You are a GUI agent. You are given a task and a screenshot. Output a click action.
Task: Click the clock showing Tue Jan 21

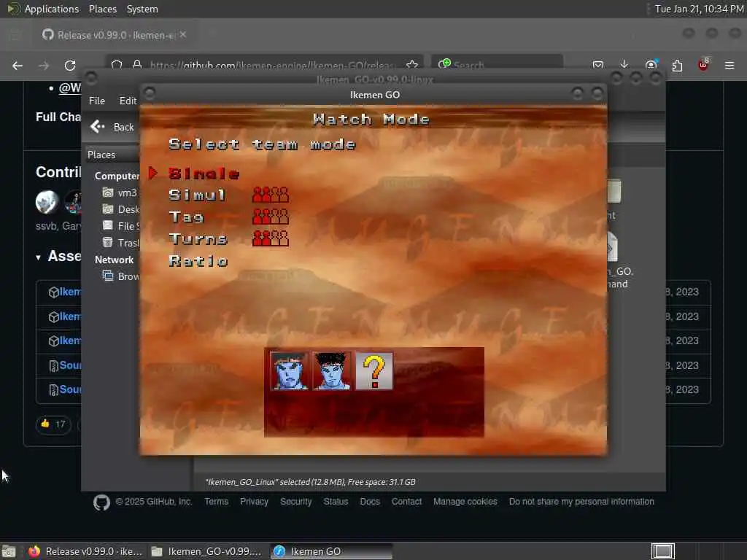[698, 9]
